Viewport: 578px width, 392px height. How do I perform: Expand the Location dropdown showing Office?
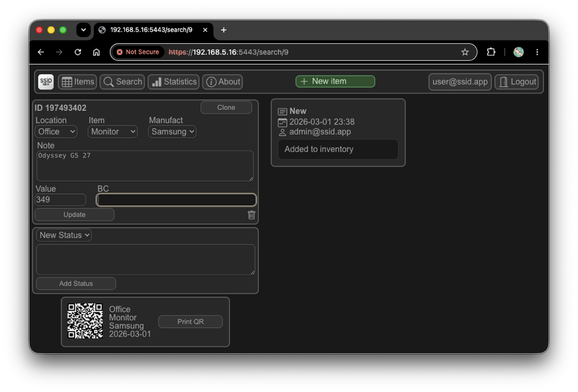pos(56,132)
